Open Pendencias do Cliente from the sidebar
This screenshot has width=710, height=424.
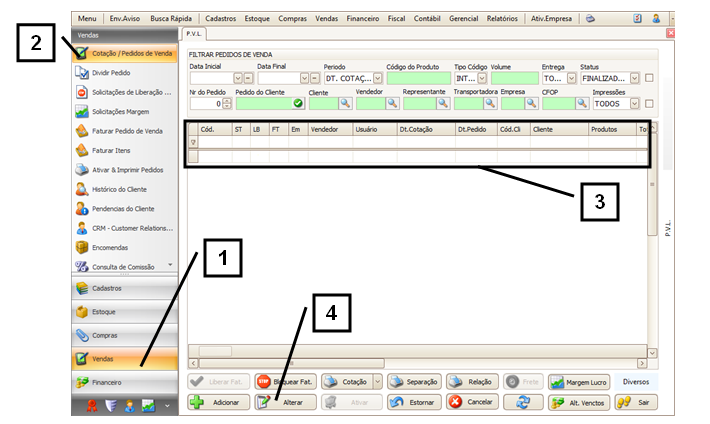[x=123, y=208]
